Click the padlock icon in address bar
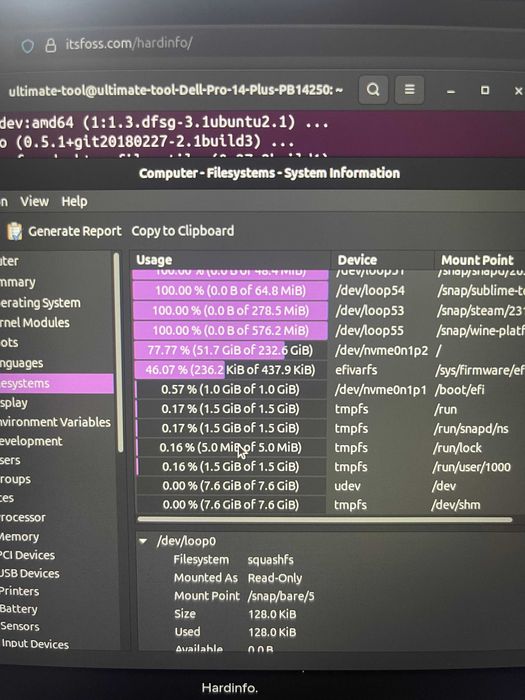This screenshot has height=700, width=525. pos(51,45)
